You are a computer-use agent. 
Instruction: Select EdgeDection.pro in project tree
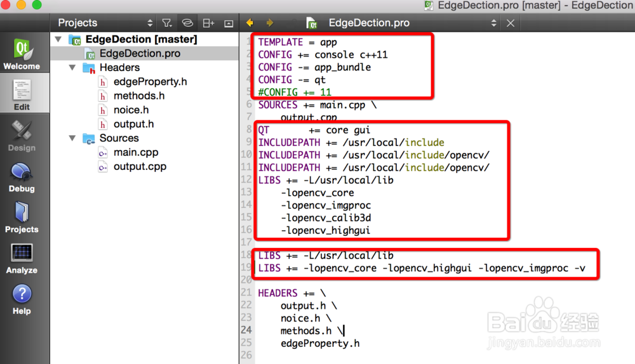click(140, 53)
